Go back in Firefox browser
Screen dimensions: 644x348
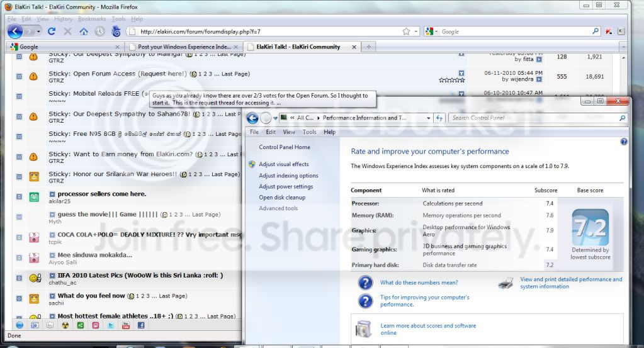[x=15, y=31]
